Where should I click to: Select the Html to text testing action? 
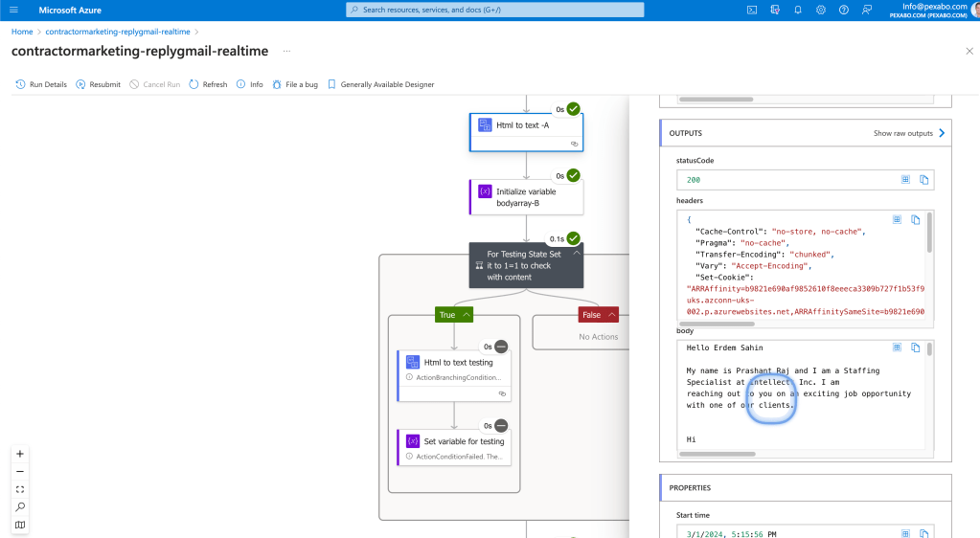pos(454,375)
